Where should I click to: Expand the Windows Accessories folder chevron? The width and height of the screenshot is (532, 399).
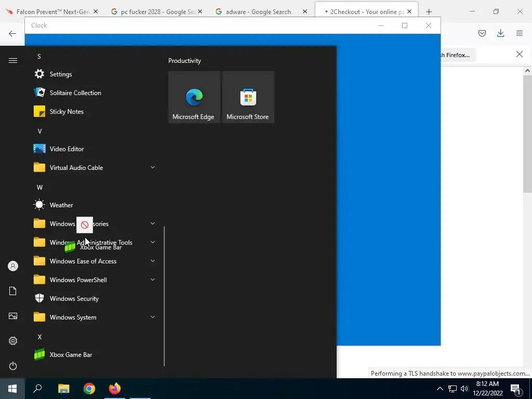[153, 223]
